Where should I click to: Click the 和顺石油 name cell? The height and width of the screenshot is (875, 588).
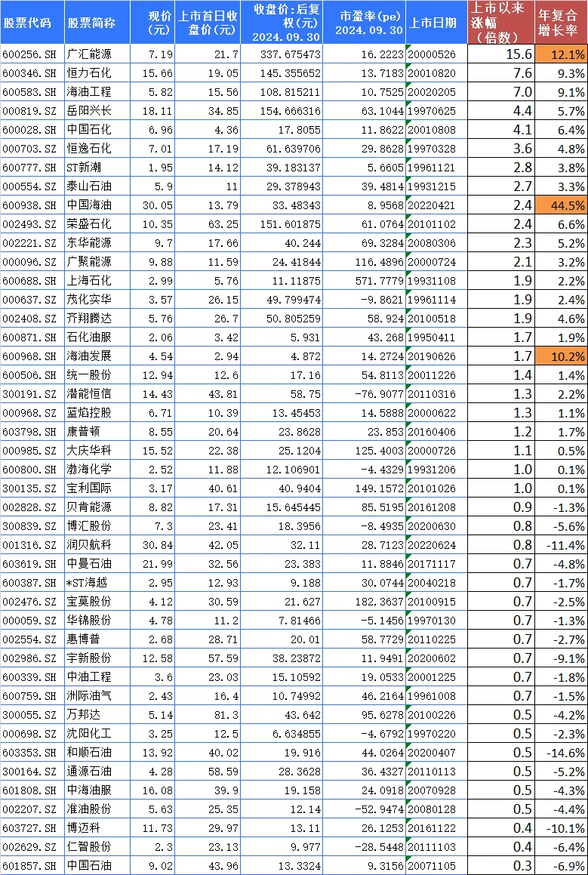click(97, 753)
